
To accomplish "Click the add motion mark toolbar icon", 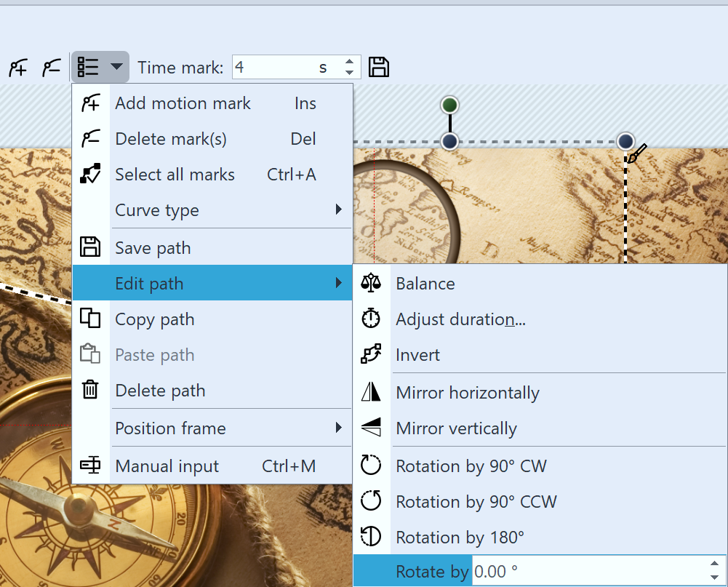I will click(x=17, y=68).
